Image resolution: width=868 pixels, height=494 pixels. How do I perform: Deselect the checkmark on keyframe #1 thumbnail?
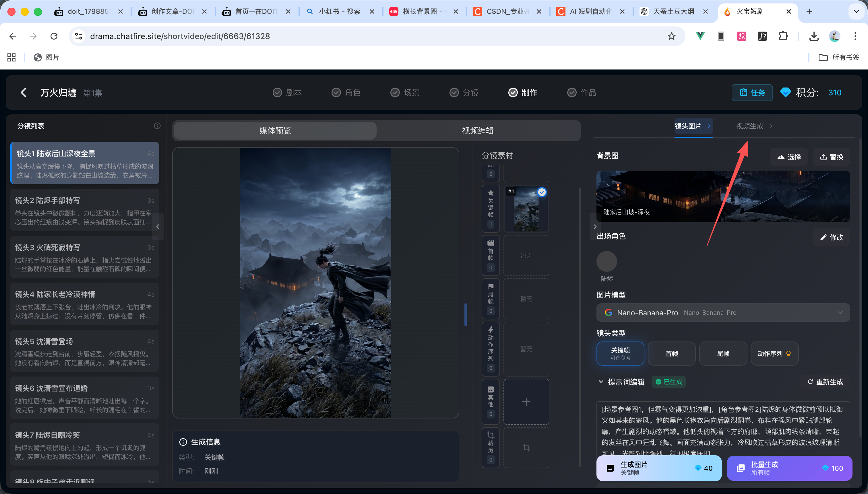[x=542, y=192]
